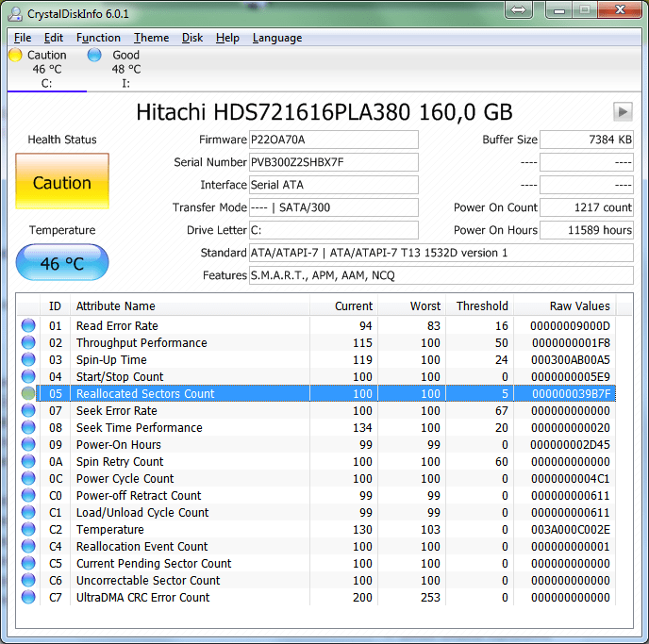Go to next disk with arrow button
649x644 pixels.
click(623, 111)
